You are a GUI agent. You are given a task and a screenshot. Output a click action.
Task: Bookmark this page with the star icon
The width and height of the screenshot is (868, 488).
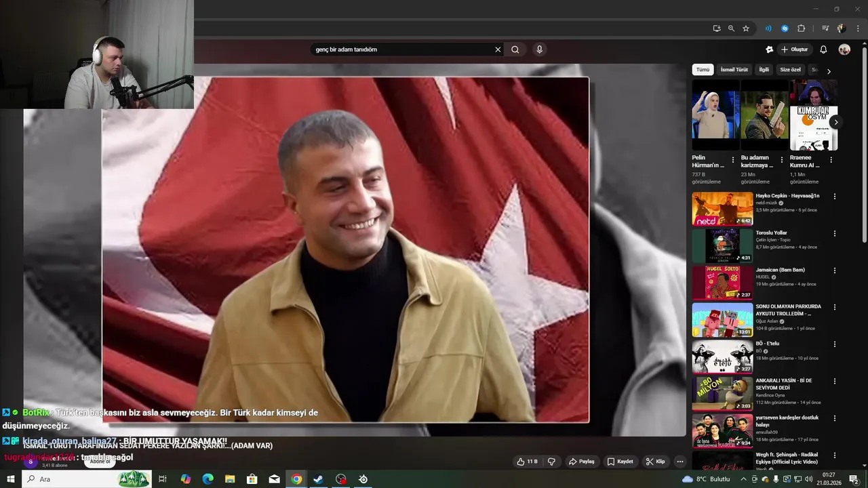746,28
